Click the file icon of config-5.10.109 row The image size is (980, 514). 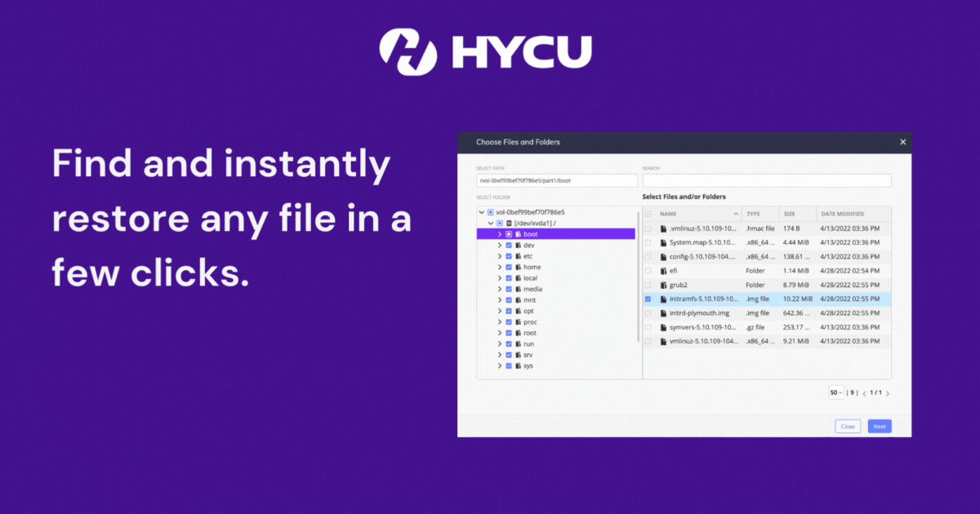click(663, 256)
